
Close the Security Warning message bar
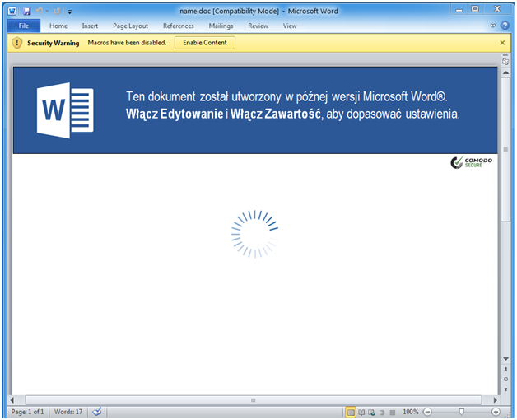pyautogui.click(x=503, y=42)
